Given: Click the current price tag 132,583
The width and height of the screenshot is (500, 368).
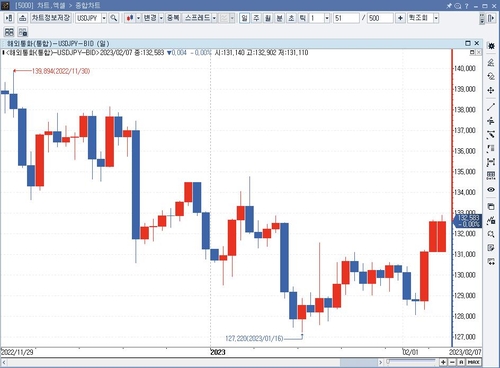Looking at the screenshot, I should [x=468, y=221].
